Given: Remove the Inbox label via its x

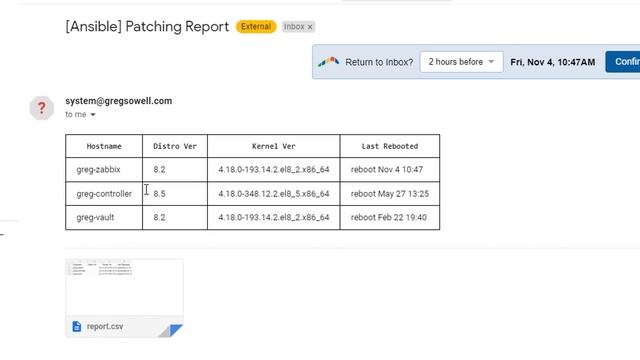Looking at the screenshot, I should [310, 27].
